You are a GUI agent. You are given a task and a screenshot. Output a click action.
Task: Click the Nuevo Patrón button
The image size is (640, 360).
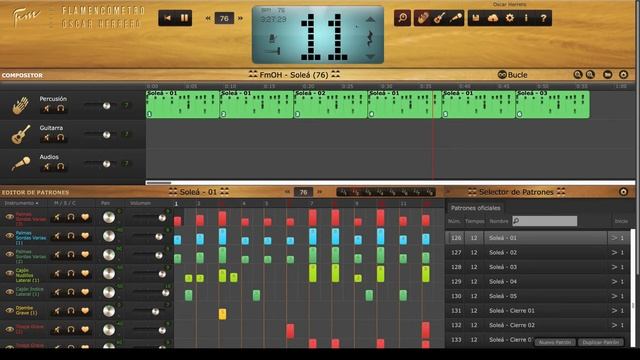555,342
